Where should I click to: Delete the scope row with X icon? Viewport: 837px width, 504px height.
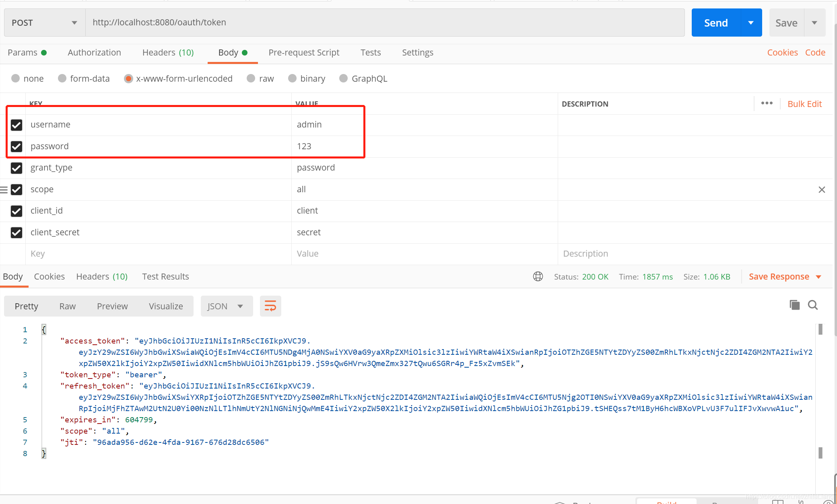822,189
